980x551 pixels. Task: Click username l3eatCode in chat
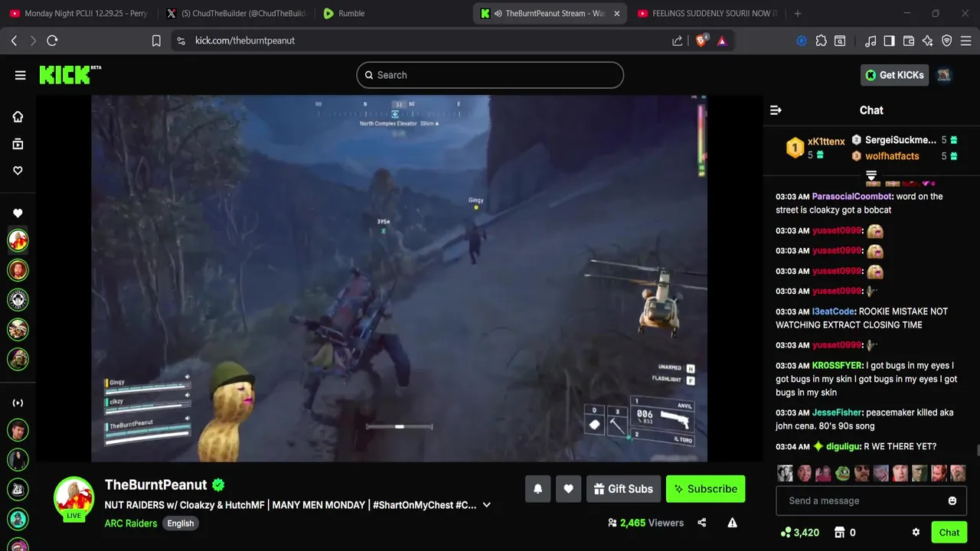pyautogui.click(x=833, y=311)
